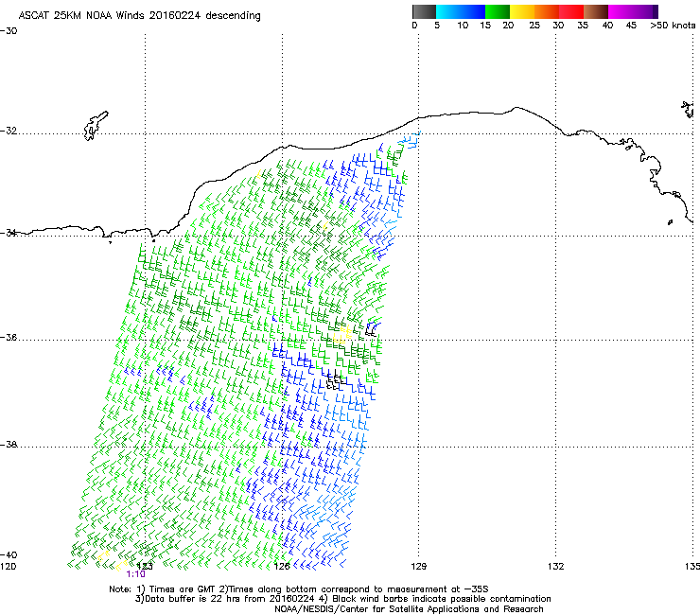Click the -32 latitude axis label
Viewport: 700px width, 615px height.
(9, 131)
